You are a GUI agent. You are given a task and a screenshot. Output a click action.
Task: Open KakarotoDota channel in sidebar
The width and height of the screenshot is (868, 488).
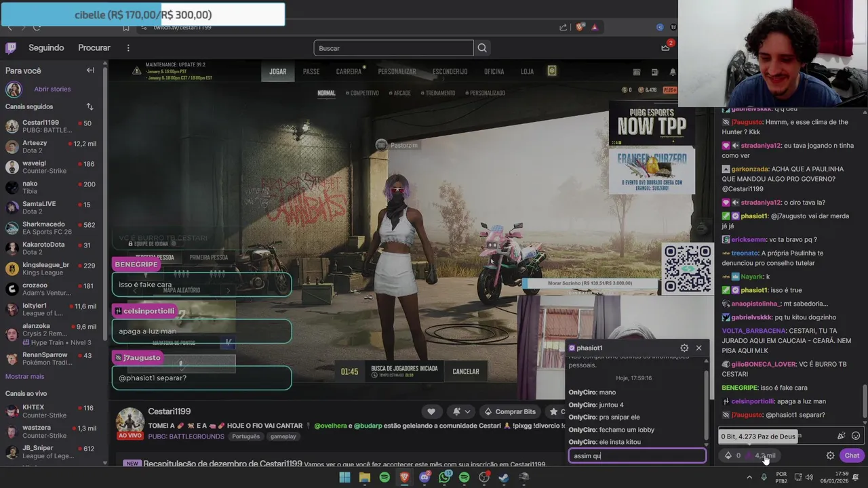[x=52, y=248]
